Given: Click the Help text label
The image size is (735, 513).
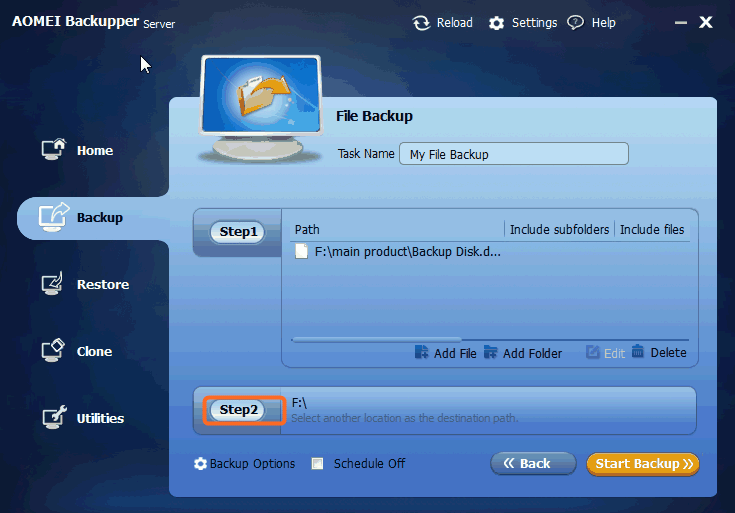Looking at the screenshot, I should click(x=603, y=23).
